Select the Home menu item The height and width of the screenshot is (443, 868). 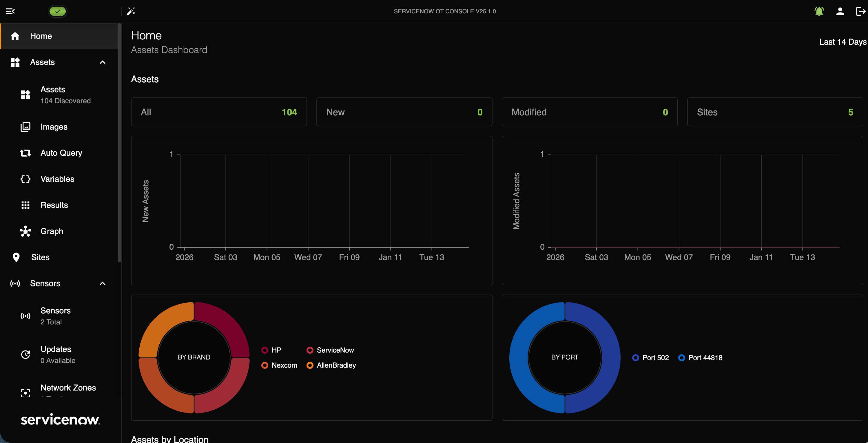pos(59,36)
